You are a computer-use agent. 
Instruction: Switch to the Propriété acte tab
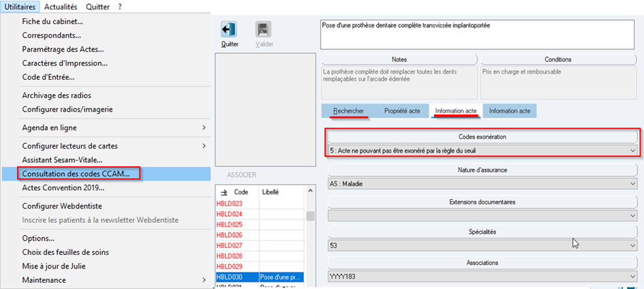point(402,111)
